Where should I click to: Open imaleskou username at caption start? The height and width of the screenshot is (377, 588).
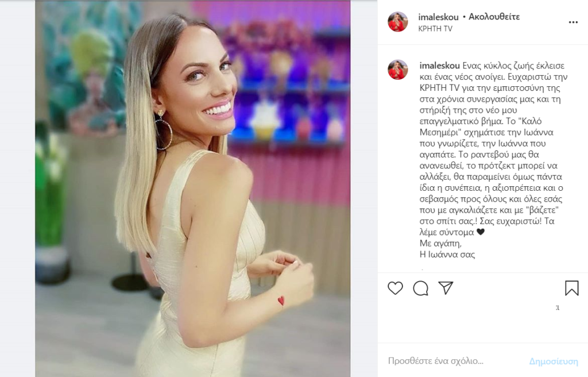(439, 66)
